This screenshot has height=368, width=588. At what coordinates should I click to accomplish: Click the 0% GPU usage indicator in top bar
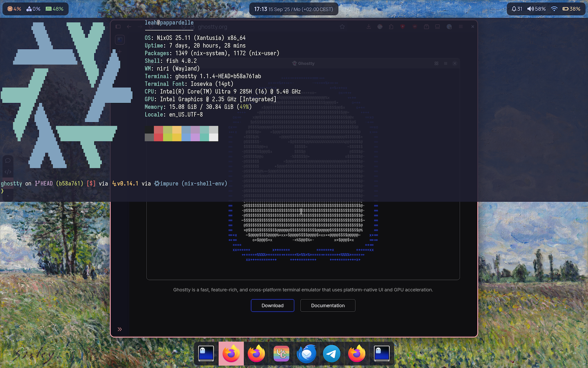[x=33, y=9]
